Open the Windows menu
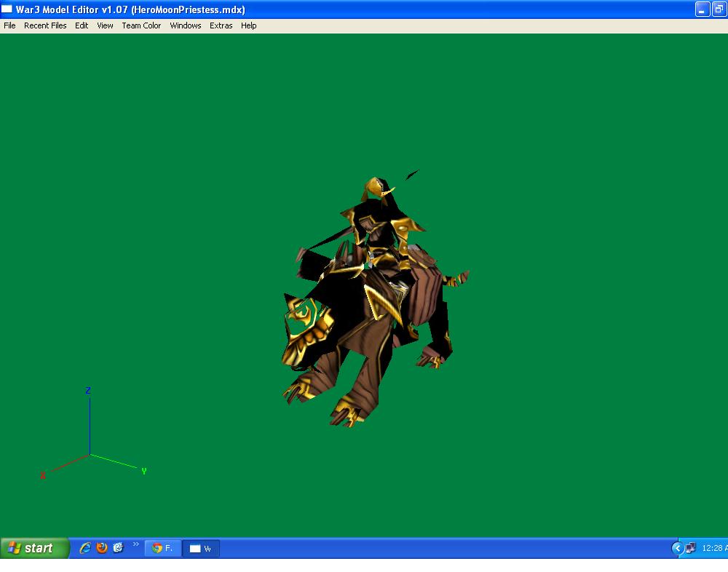728x572 pixels. [x=185, y=25]
